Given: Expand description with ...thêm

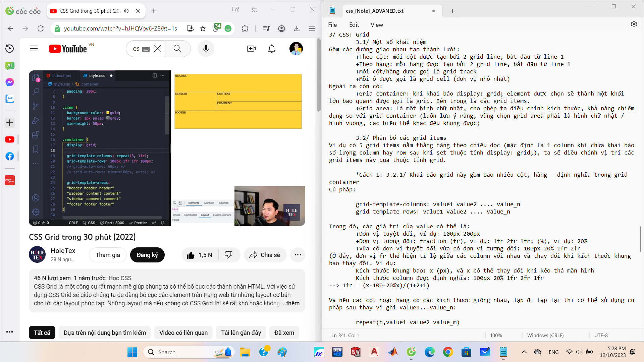Looking at the screenshot, I should (x=290, y=303).
